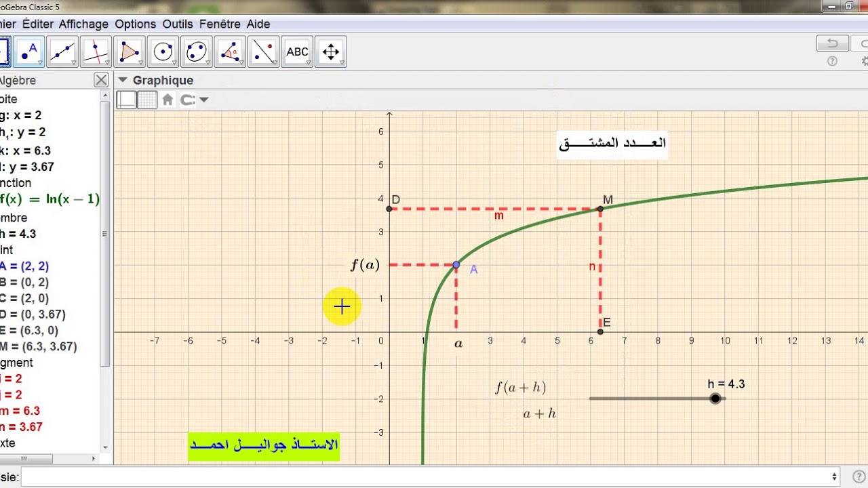Open the Fenêtre menu
Image resolution: width=868 pixels, height=488 pixels.
click(x=220, y=24)
